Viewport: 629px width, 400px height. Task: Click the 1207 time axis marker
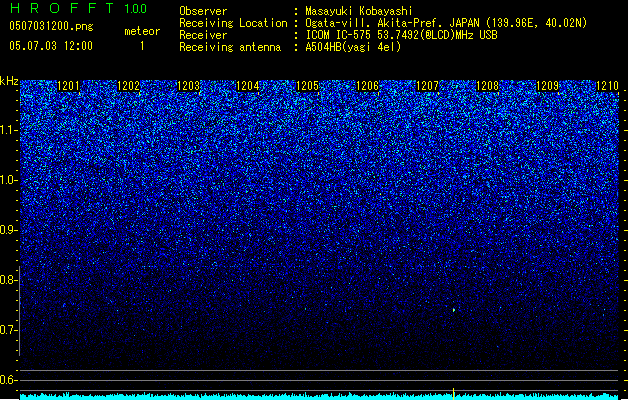coord(427,85)
